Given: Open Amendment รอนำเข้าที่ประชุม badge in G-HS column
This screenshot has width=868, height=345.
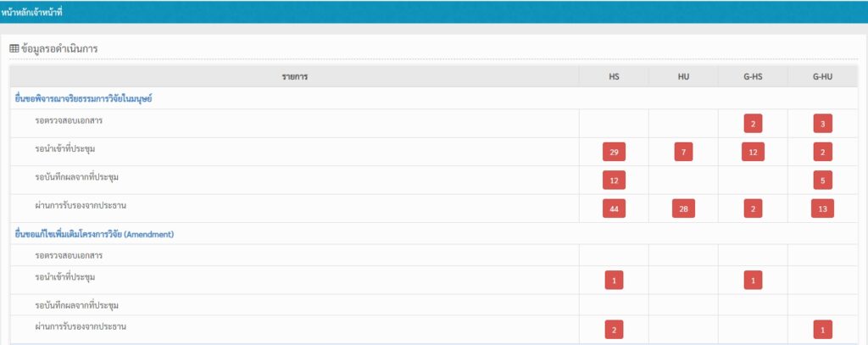Looking at the screenshot, I should point(753,281).
